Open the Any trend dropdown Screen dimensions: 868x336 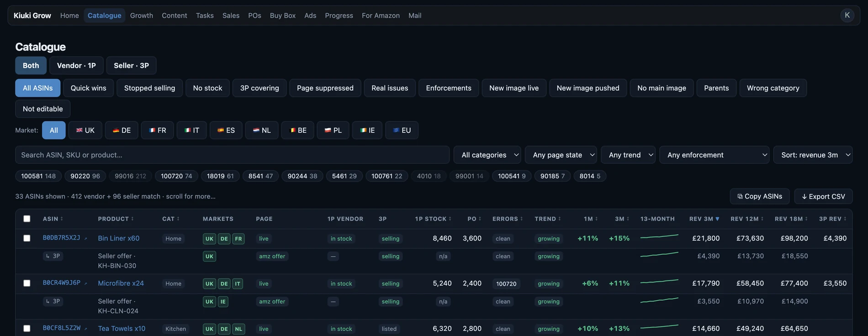tap(628, 155)
